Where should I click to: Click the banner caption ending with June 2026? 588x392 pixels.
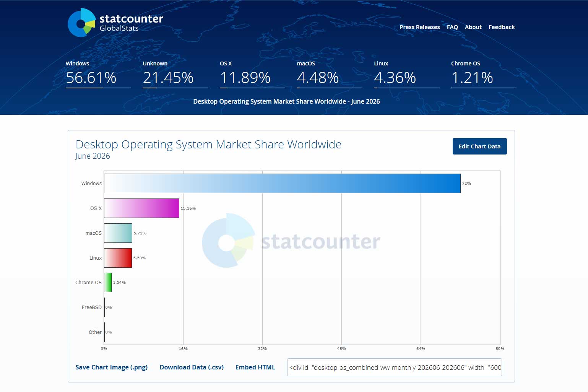click(x=286, y=101)
